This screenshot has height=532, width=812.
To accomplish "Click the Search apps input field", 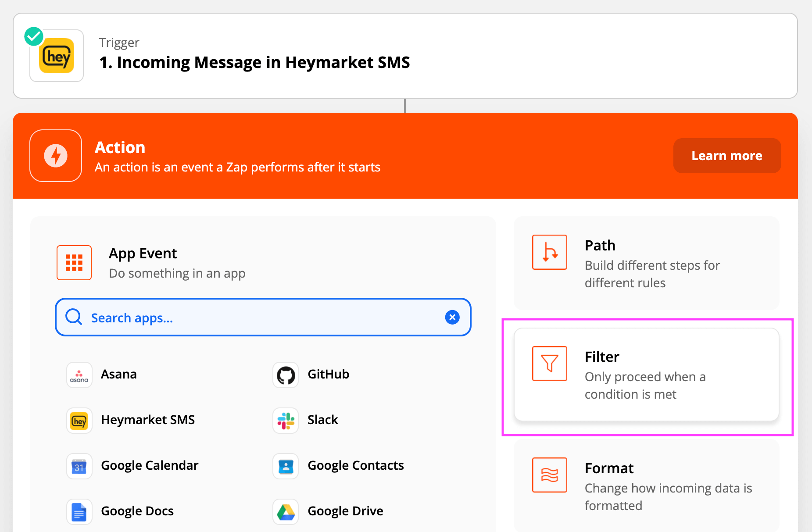I will click(x=263, y=317).
